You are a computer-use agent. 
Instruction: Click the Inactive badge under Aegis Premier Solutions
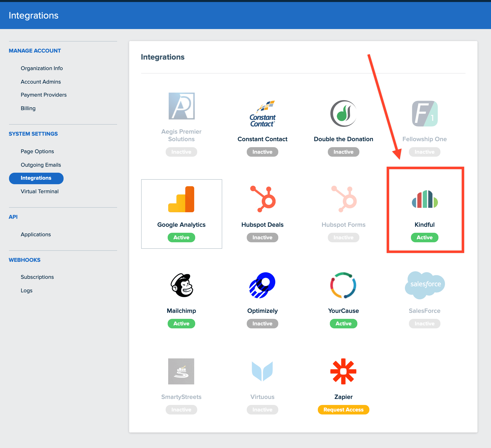click(181, 152)
